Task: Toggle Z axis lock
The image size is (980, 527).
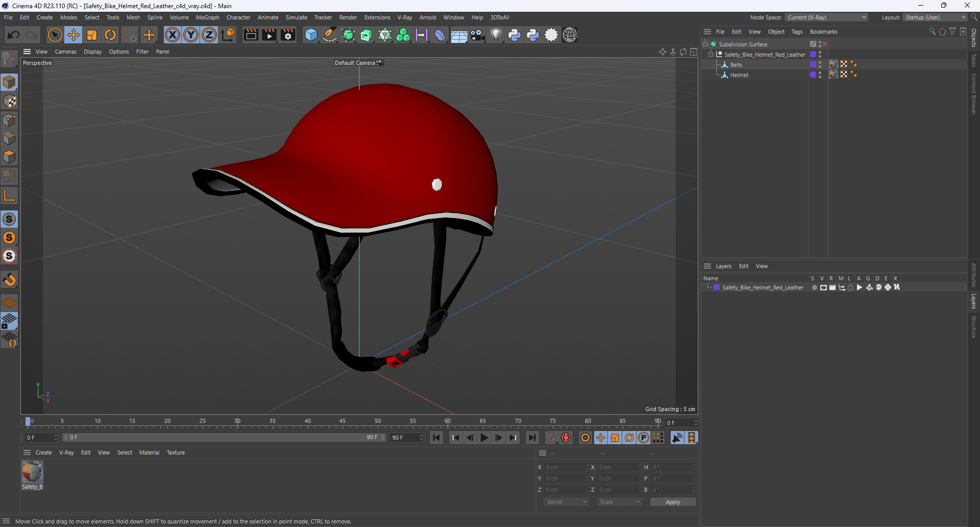Action: [209, 35]
